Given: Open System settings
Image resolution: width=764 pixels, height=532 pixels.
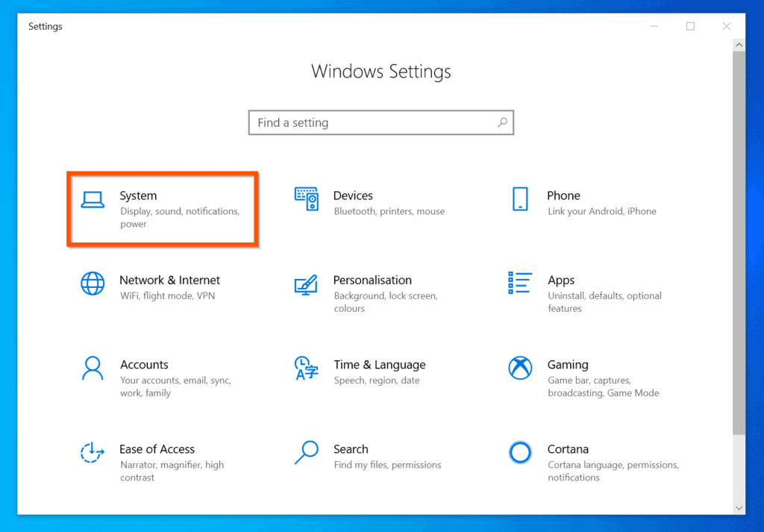Looking at the screenshot, I should click(x=138, y=195).
